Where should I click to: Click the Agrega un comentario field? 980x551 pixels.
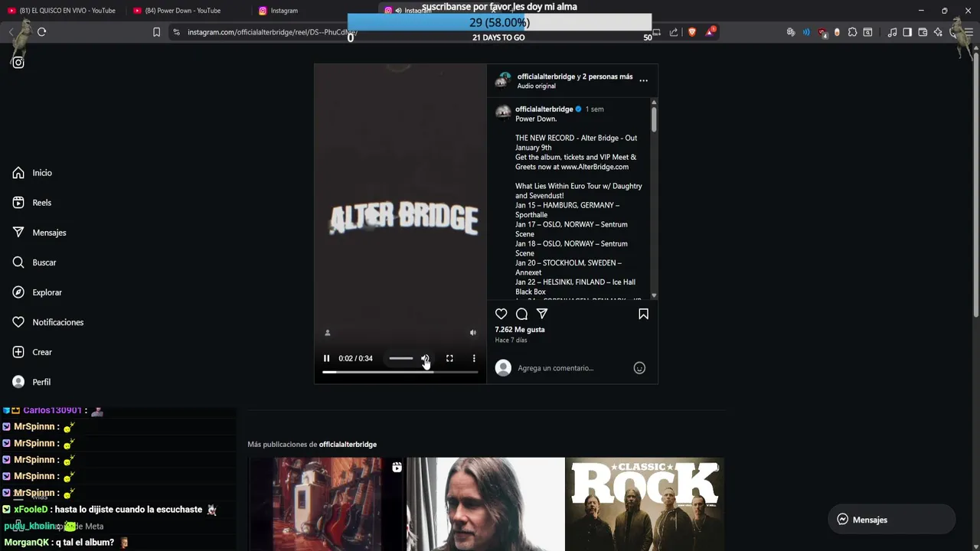coord(570,368)
